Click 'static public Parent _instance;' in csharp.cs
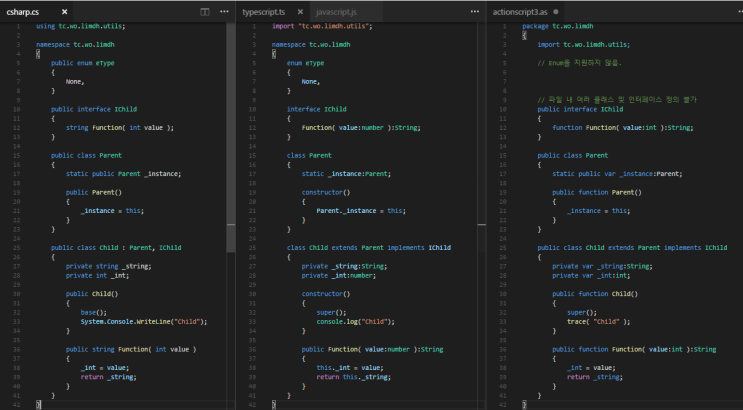The width and height of the screenshot is (743, 410). (x=123, y=174)
